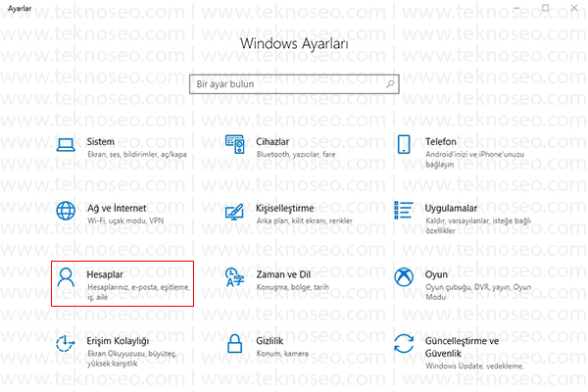Click 'Bluetooth, yazıcılar, fare' description
Viewport: 588px width, 392px height.
(x=296, y=154)
